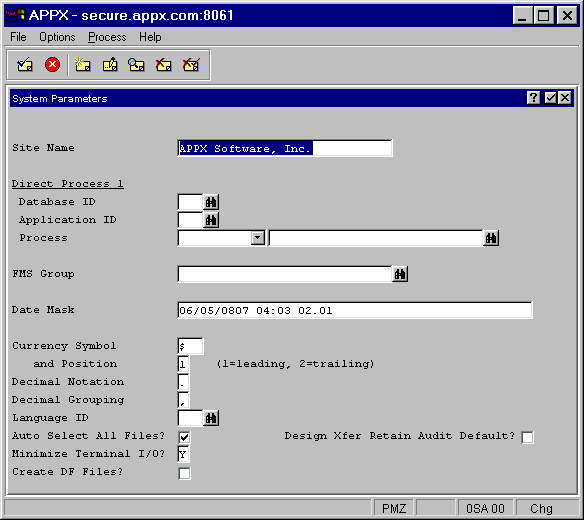Click the currency Position field
The image size is (584, 520).
tap(183, 364)
